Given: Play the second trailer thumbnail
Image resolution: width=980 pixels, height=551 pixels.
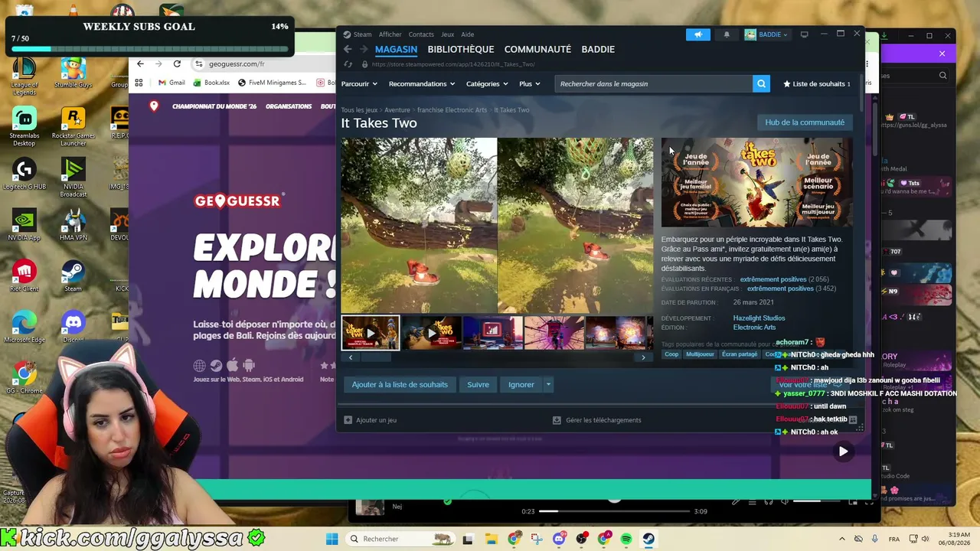Looking at the screenshot, I should pyautogui.click(x=432, y=333).
